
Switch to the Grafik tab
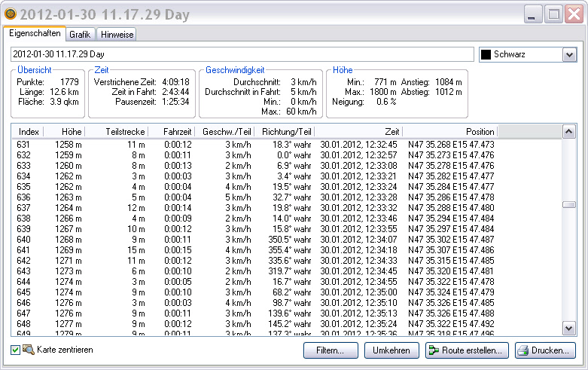coord(80,35)
